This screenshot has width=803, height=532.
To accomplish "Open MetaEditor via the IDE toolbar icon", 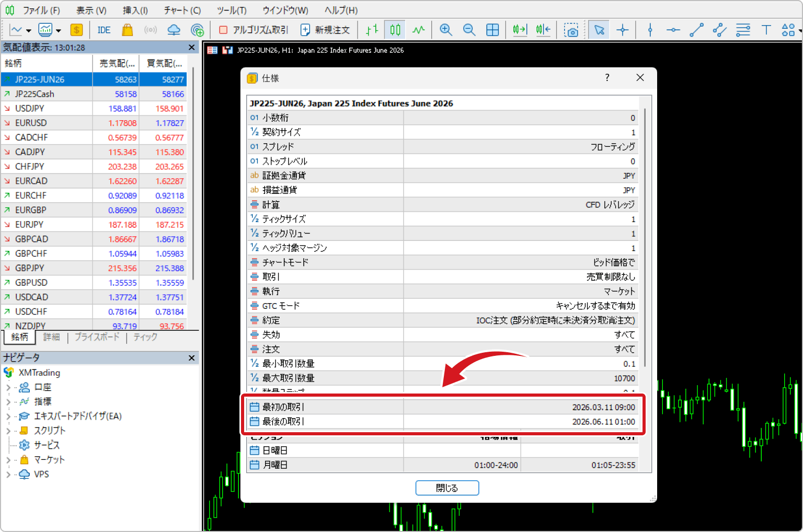I will coord(103,30).
